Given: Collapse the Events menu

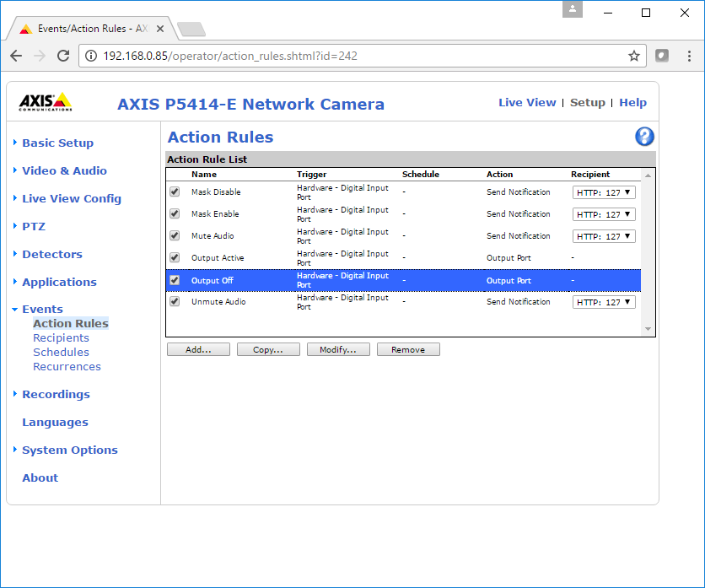Looking at the screenshot, I should point(42,310).
